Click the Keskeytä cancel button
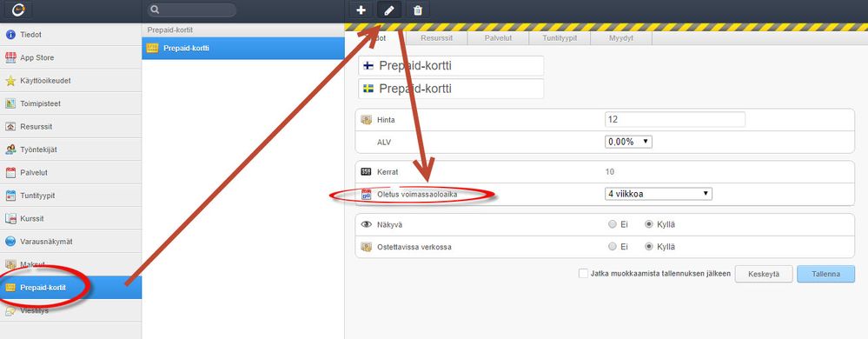This screenshot has width=868, height=339. click(x=764, y=274)
